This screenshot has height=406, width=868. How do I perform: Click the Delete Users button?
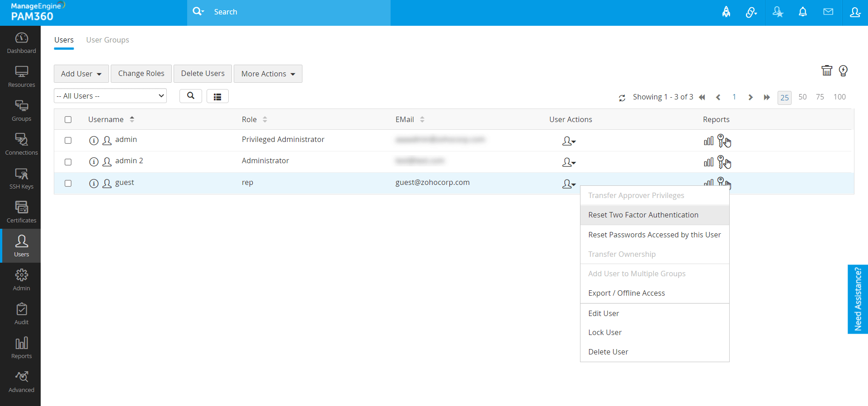203,74
